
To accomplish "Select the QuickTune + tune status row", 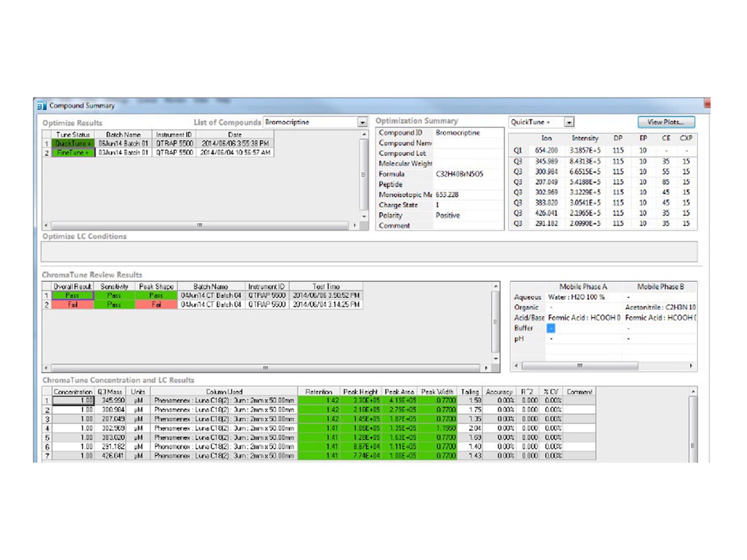I will [73, 143].
